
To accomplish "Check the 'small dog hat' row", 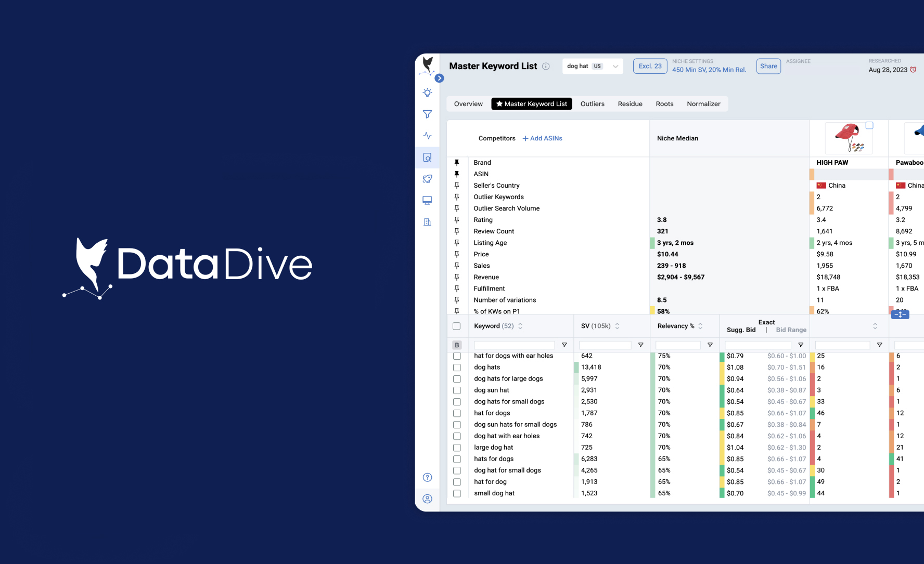I will pyautogui.click(x=457, y=493).
